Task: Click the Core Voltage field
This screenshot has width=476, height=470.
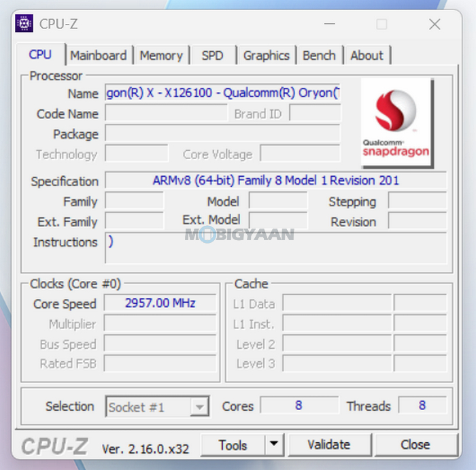Action: 300,153
